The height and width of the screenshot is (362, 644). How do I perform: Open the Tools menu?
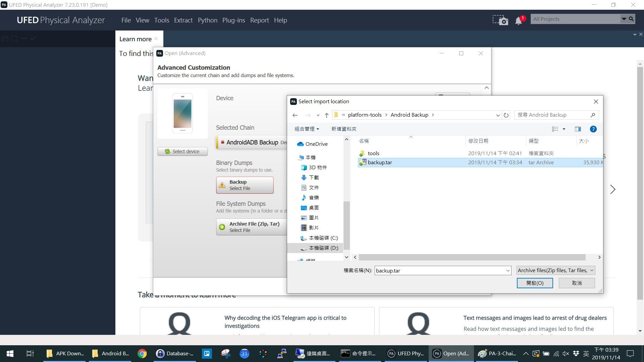[162, 20]
